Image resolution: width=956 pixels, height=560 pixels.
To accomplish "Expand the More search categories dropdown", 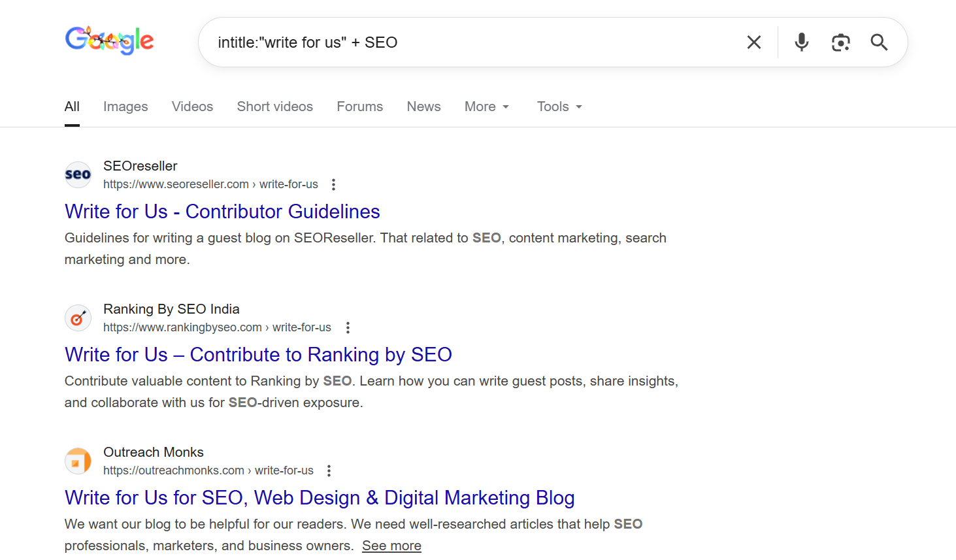I will coord(486,106).
